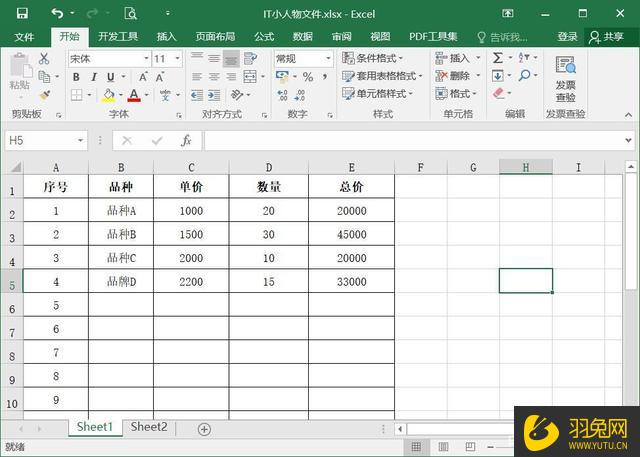Set middle vertical alignment
The height and width of the screenshot is (457, 640).
[214, 59]
